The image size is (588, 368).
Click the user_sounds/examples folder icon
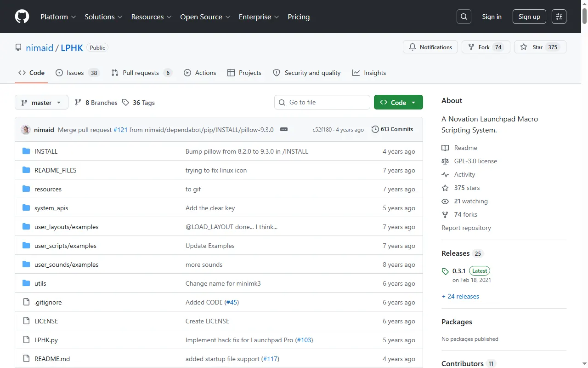[26, 264]
